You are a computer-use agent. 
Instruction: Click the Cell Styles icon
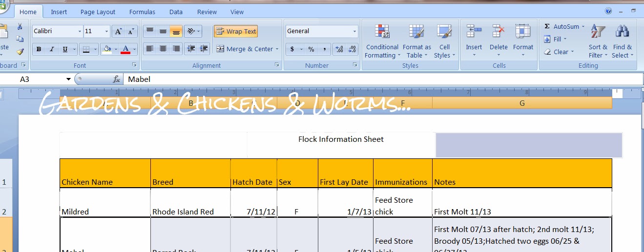click(444, 32)
